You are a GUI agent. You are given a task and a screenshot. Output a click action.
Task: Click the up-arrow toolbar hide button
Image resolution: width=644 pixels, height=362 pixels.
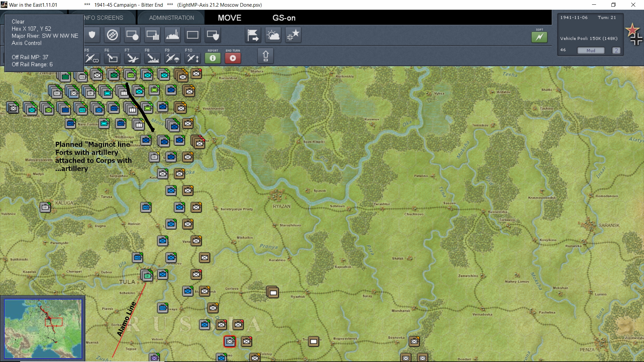[266, 56]
